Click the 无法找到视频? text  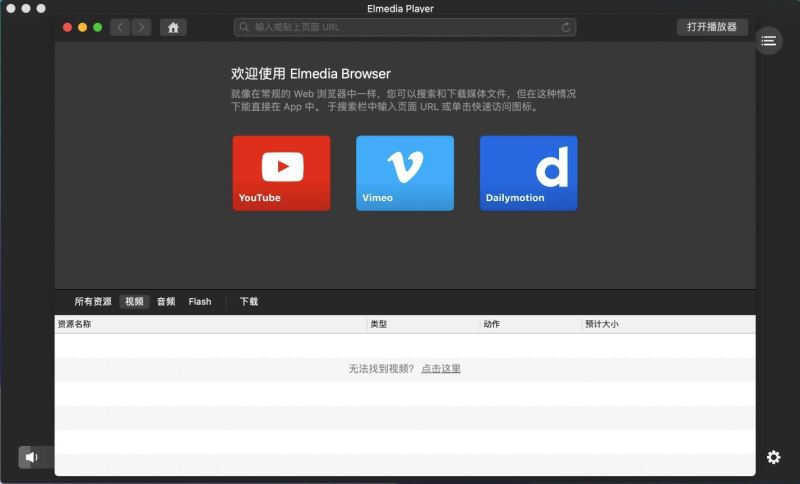click(381, 368)
